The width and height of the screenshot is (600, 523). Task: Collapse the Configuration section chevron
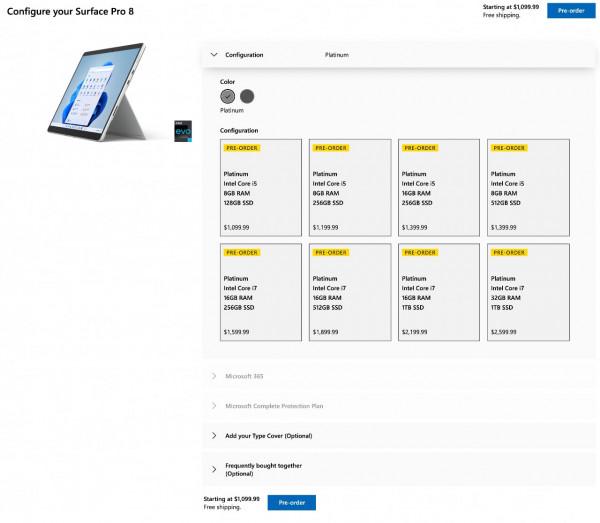click(214, 54)
